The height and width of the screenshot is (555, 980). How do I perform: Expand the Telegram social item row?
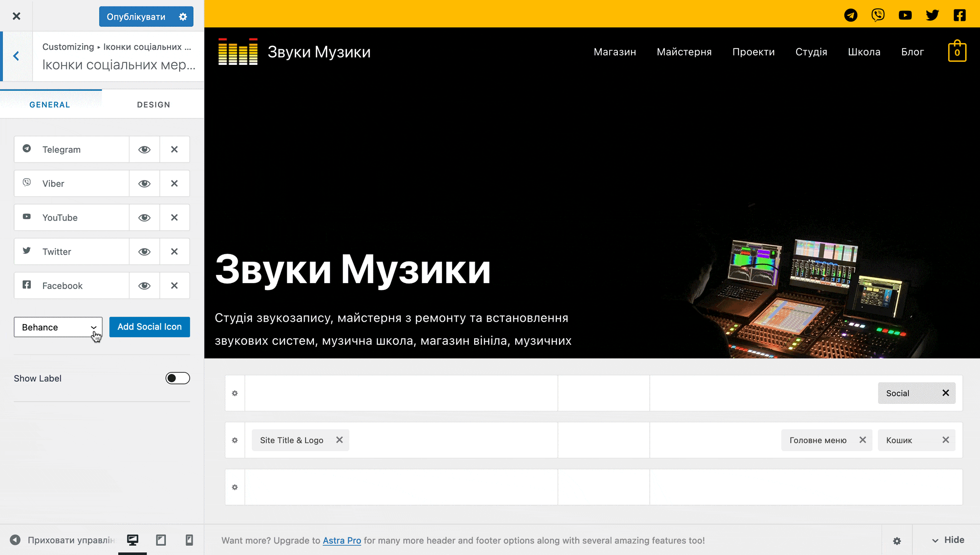72,149
